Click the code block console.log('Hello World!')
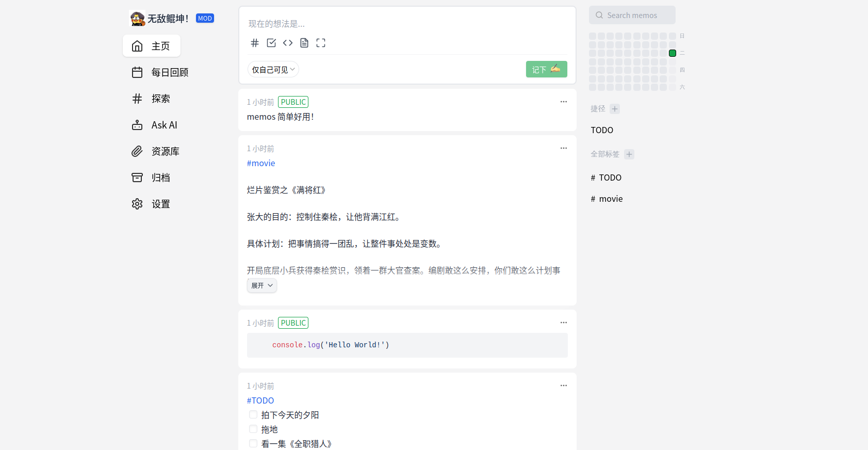This screenshot has width=868, height=450. (407, 345)
